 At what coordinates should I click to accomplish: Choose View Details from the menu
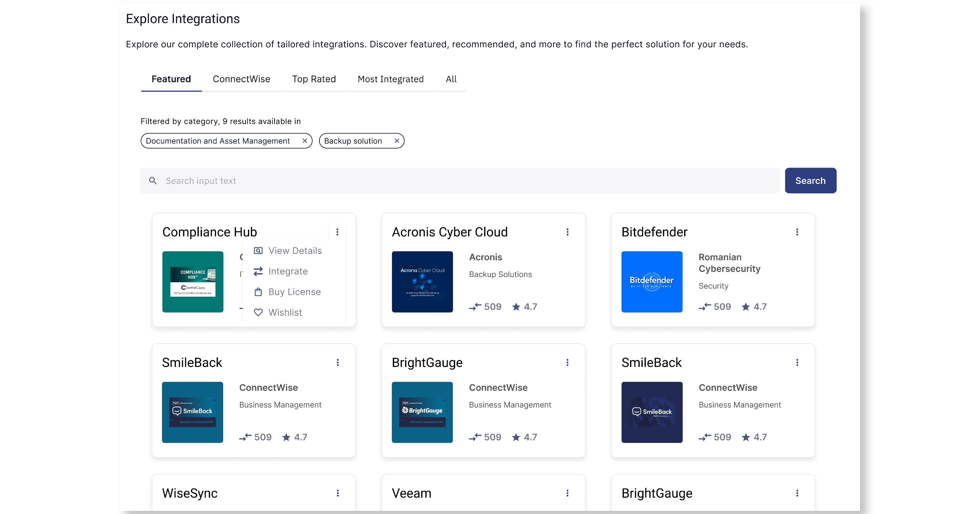point(294,250)
